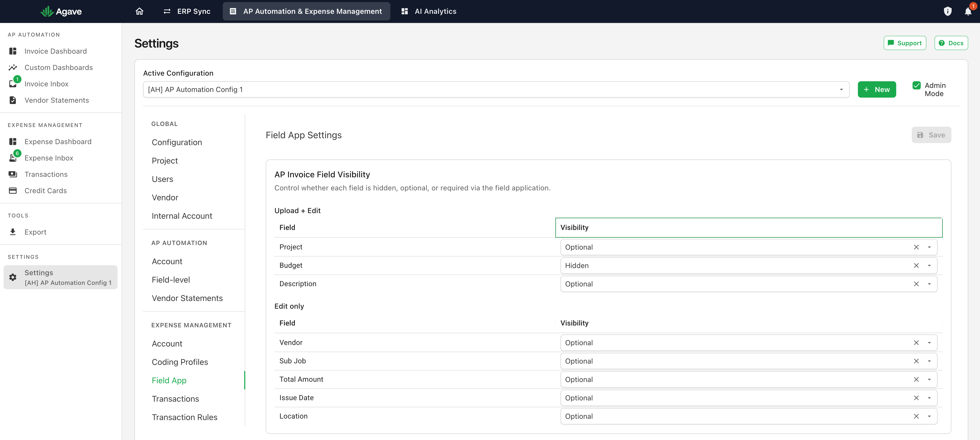
Task: Expand the Description visibility dropdown arrow
Action: click(929, 284)
